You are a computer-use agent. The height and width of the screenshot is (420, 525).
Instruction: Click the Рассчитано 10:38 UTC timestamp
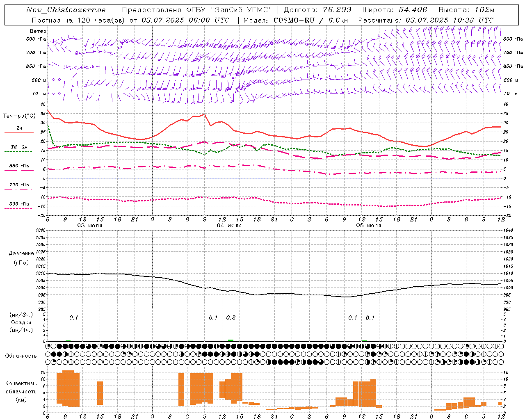[426, 20]
